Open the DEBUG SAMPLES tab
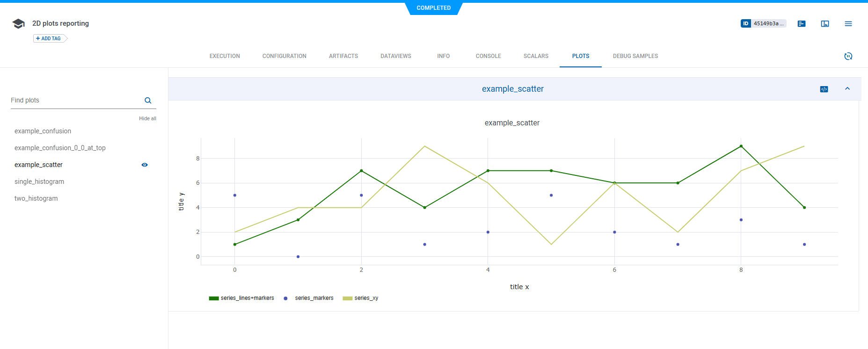 click(x=635, y=56)
